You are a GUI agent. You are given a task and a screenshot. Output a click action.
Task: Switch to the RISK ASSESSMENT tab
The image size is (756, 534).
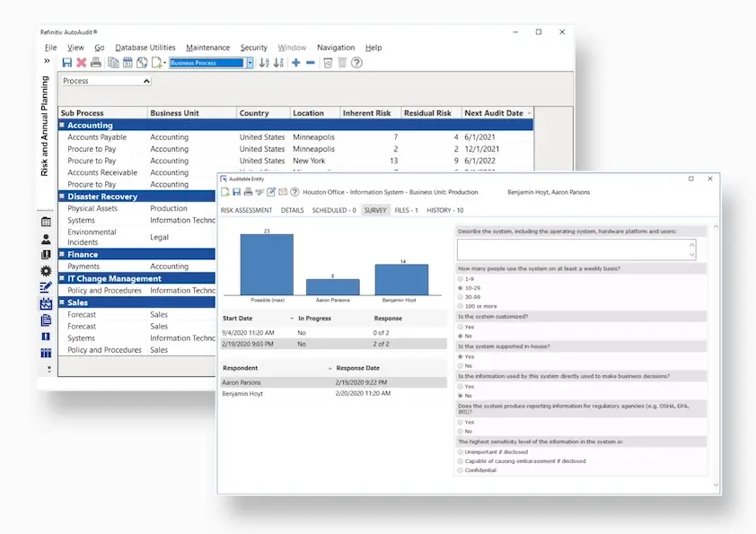click(x=246, y=210)
